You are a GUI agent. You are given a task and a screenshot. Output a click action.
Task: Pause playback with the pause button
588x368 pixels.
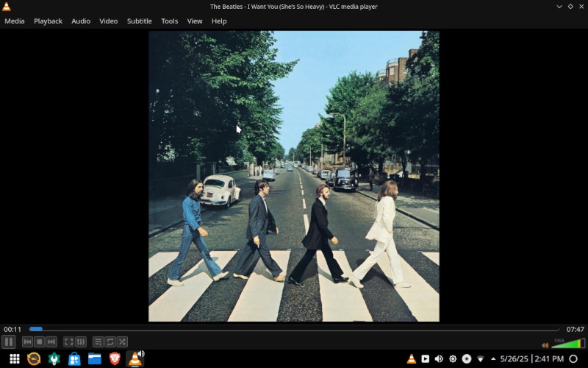pyautogui.click(x=9, y=342)
